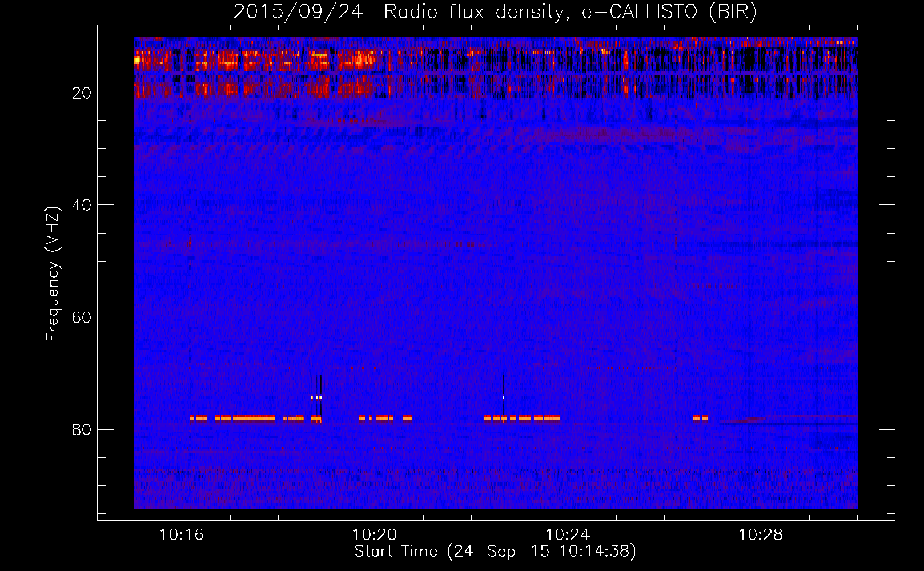The width and height of the screenshot is (924, 571).
Task: Click the '10:24' time tick label
Action: click(x=568, y=535)
